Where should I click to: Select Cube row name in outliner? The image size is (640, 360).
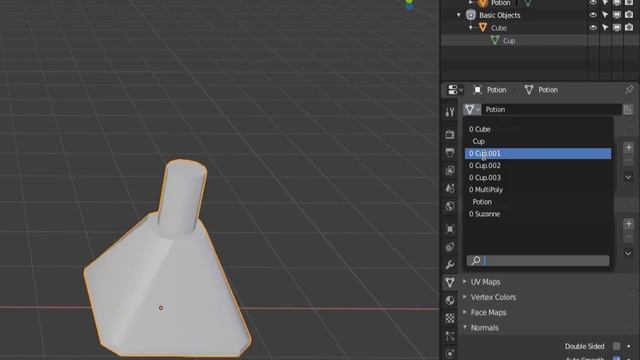click(499, 28)
